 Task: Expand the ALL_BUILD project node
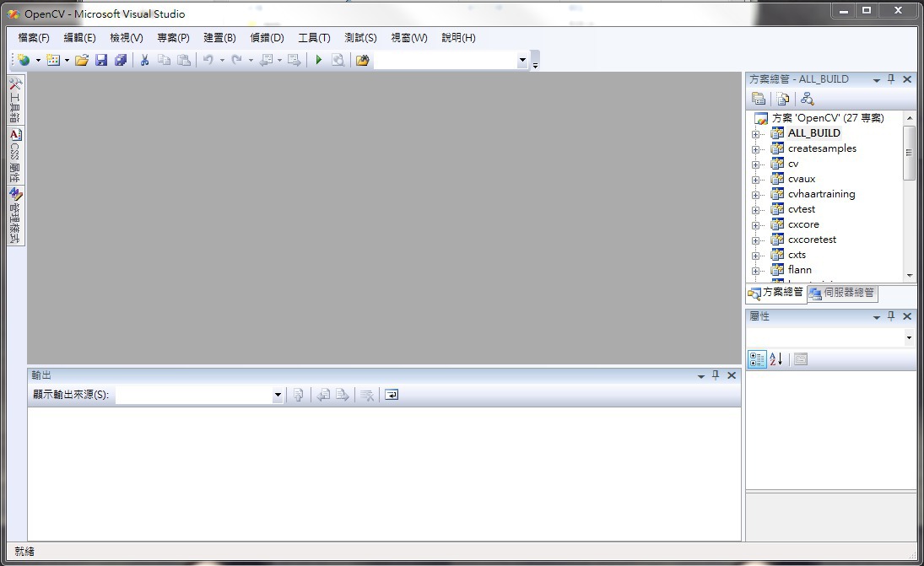coord(755,134)
